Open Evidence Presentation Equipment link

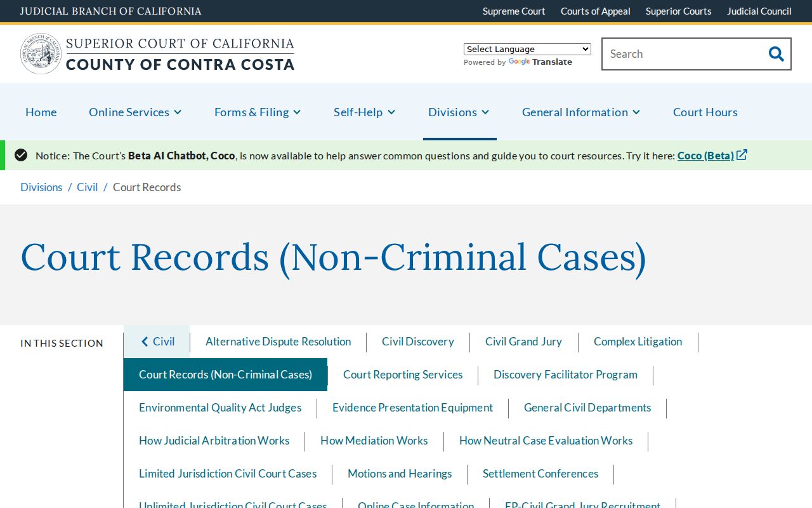[x=412, y=408]
